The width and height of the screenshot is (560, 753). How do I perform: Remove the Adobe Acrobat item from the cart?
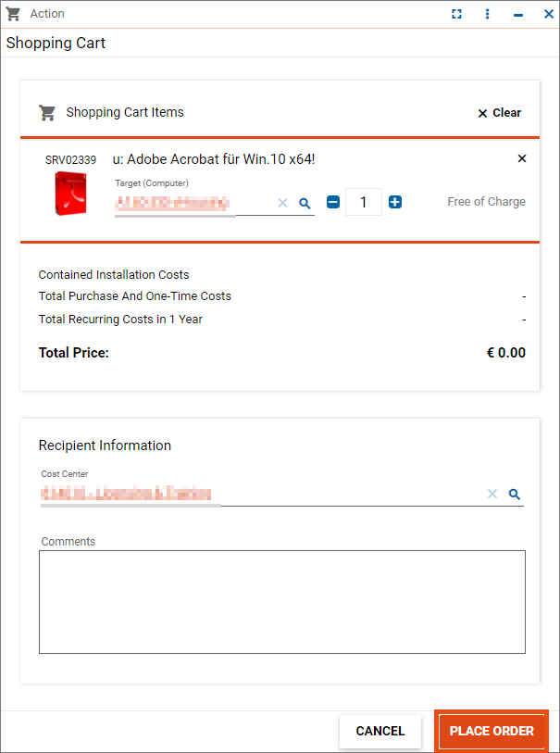pos(522,158)
